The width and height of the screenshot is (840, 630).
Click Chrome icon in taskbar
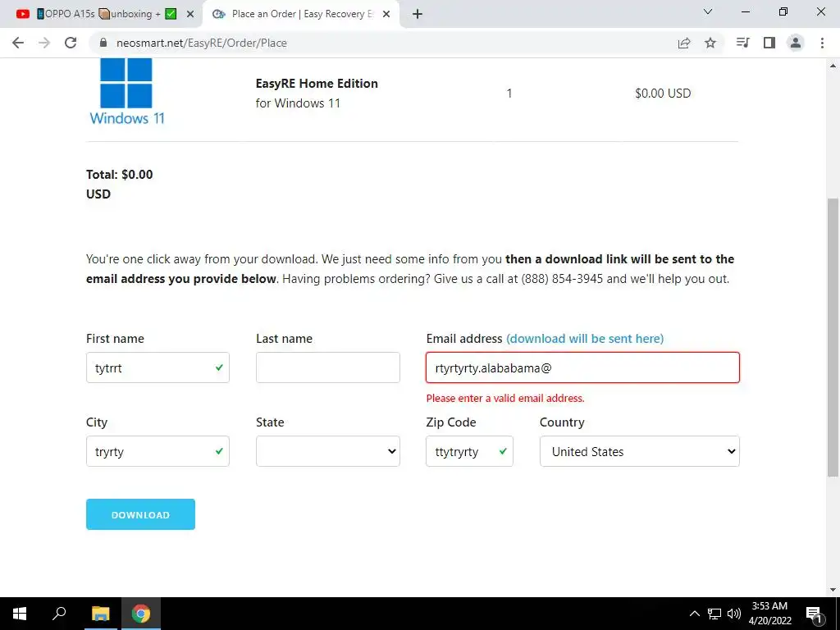[x=141, y=614]
